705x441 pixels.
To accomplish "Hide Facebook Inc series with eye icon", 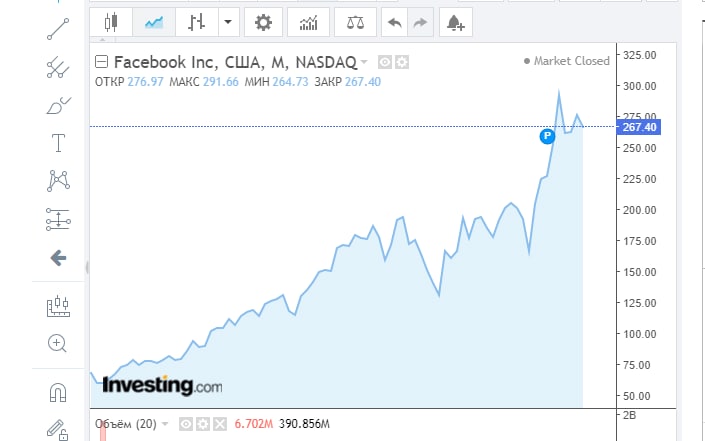I will coord(385,62).
